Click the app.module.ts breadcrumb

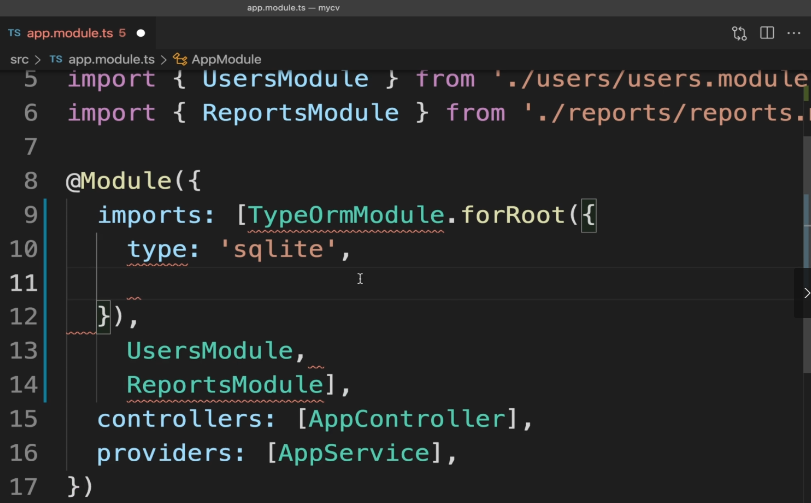pyautogui.click(x=111, y=59)
